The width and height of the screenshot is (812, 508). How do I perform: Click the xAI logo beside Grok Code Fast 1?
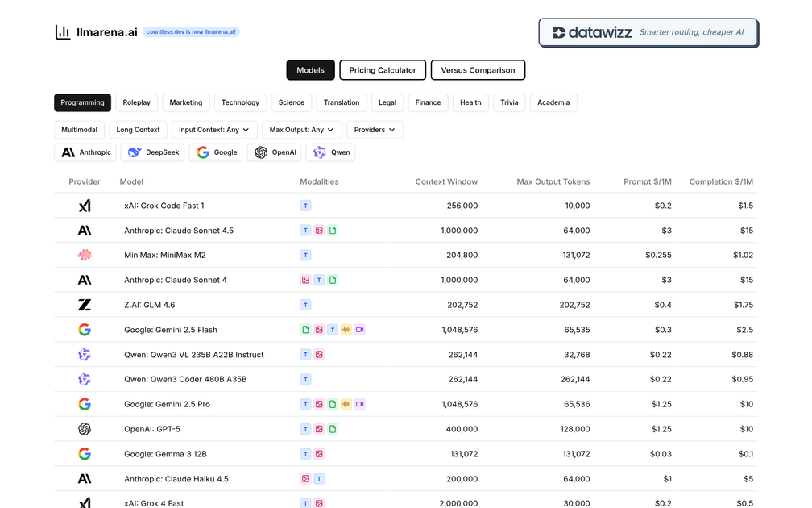point(85,206)
